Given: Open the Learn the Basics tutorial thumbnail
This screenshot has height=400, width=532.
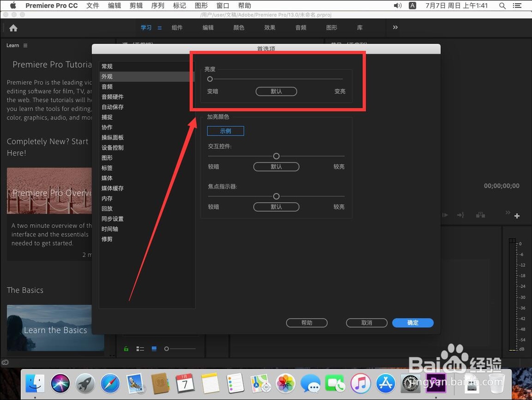Looking at the screenshot, I should point(55,328).
